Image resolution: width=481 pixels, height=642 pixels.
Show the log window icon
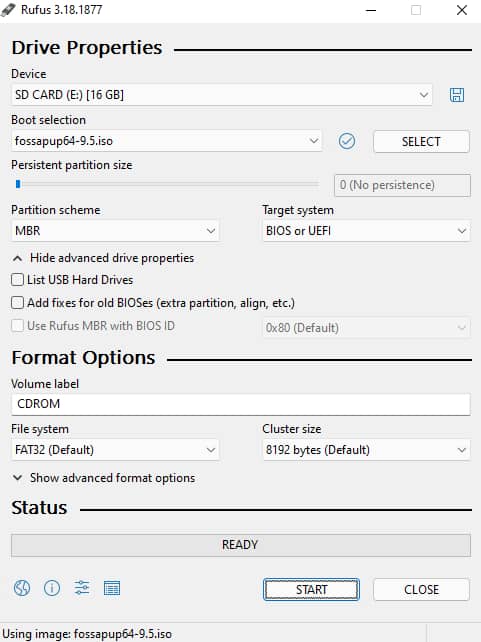112,588
